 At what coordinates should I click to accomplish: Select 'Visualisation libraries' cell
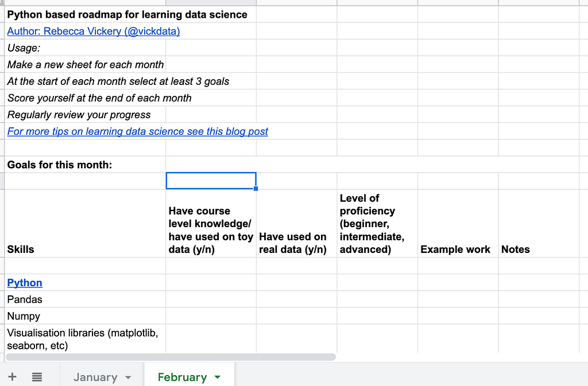(85, 339)
